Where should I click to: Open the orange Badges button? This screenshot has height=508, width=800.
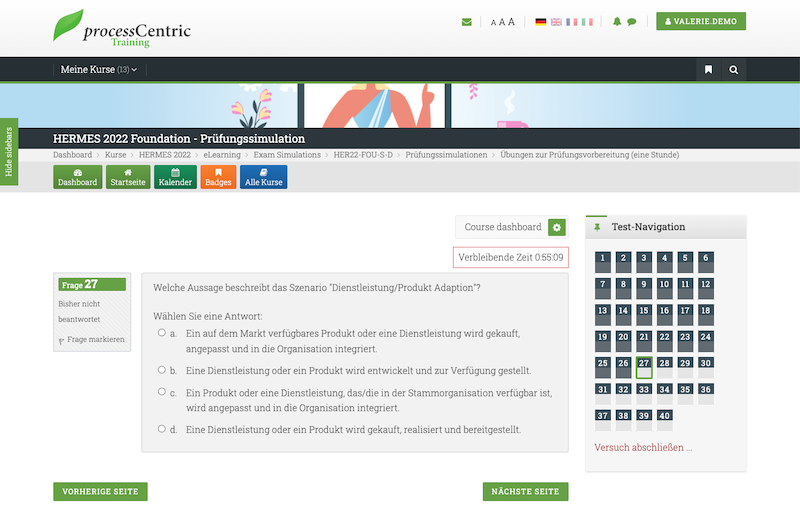click(x=218, y=177)
